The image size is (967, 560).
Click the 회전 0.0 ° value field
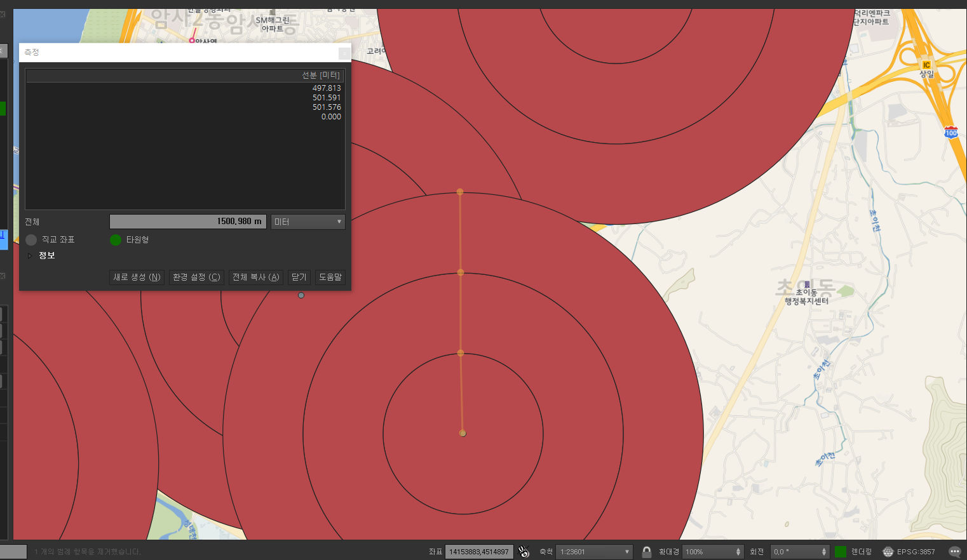coord(795,552)
